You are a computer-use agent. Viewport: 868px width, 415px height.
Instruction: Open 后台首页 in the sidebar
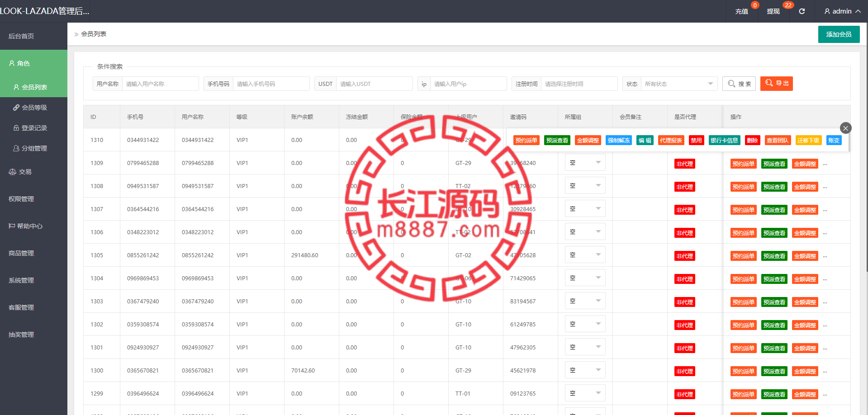click(33, 36)
